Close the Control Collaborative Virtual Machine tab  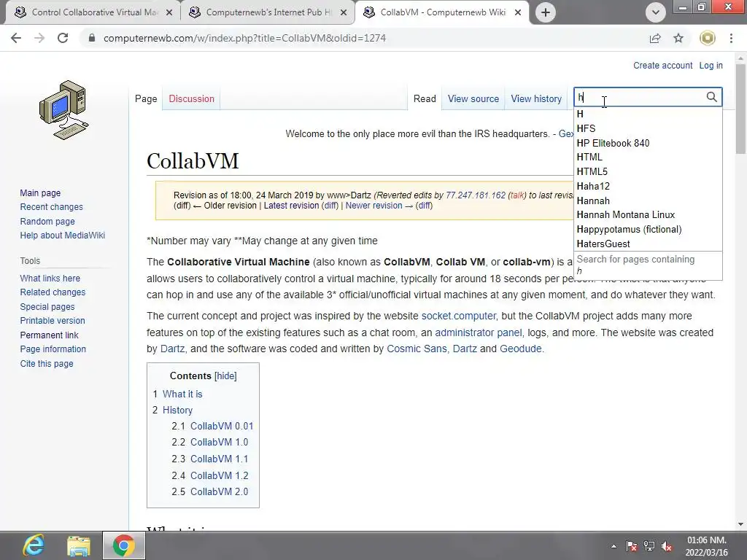click(x=169, y=12)
